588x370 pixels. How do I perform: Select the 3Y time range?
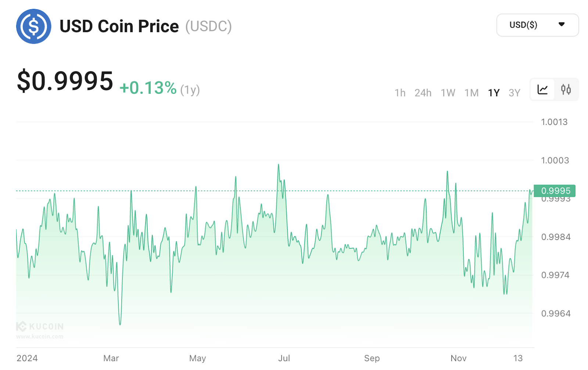pos(514,93)
